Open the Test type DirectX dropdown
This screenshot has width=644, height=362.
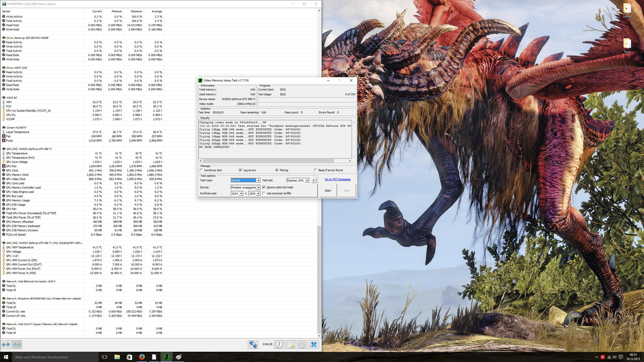point(258,180)
